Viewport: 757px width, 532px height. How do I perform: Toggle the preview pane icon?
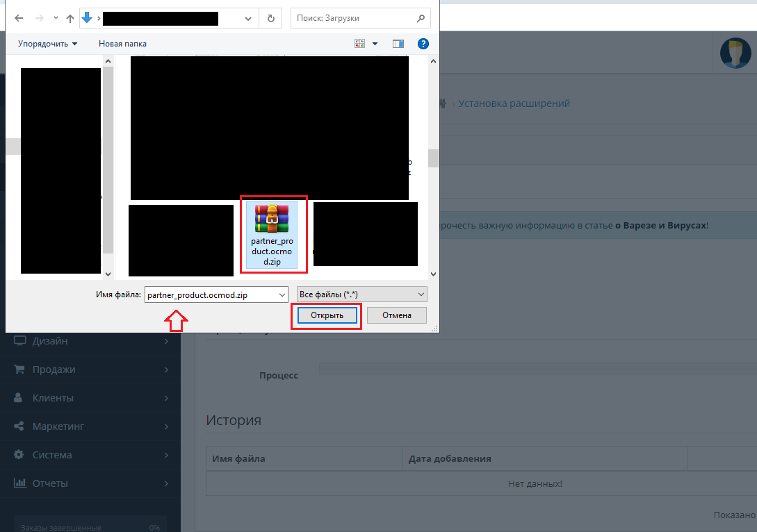(x=398, y=44)
